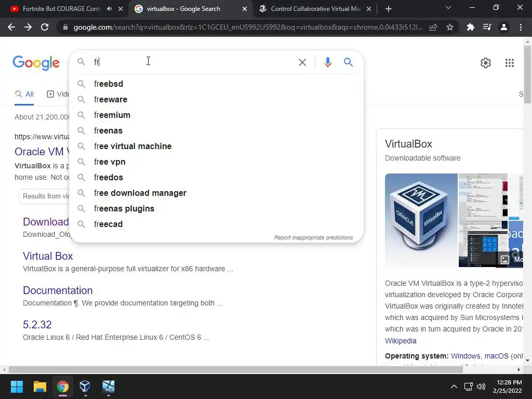This screenshot has height=399, width=532.
Task: Open the Windows Start menu
Action: pyautogui.click(x=17, y=387)
